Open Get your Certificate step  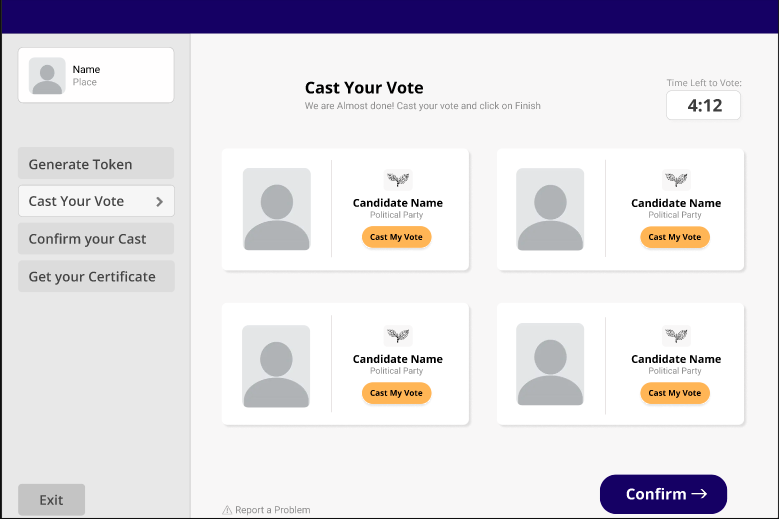(96, 276)
